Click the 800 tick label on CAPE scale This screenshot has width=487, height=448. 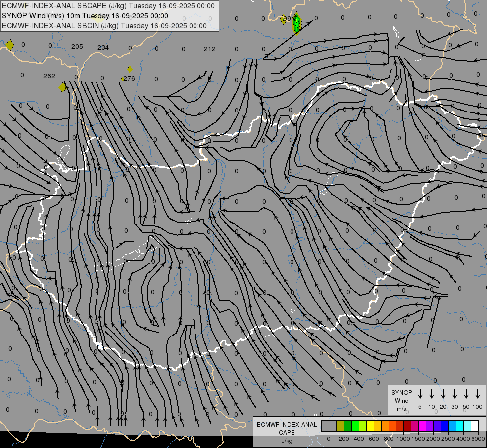pos(389,439)
